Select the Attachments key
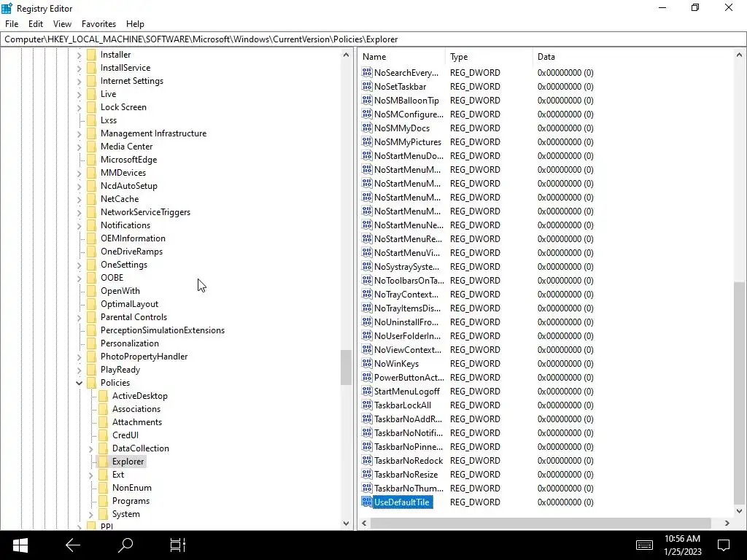Screen dimensions: 747x560 coord(137,422)
